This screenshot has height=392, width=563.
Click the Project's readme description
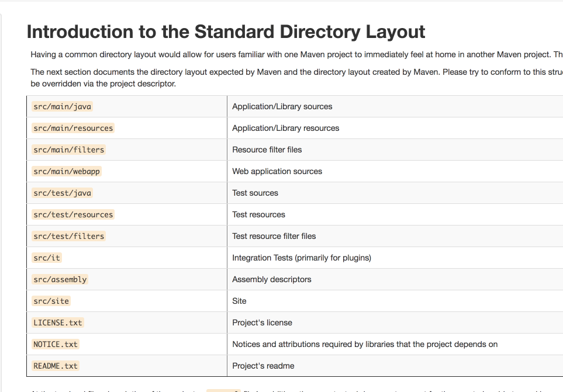pyautogui.click(x=263, y=366)
